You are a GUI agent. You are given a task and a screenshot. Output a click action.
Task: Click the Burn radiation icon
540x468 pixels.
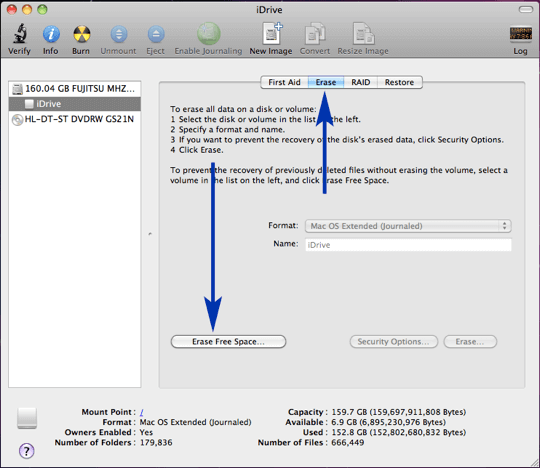(x=82, y=34)
